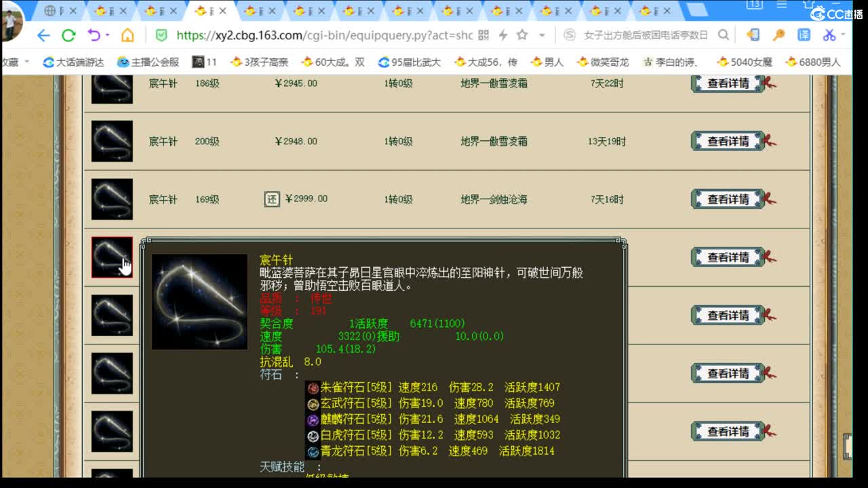Click the 宸午针 thumbnail in the 169级 row

tap(112, 199)
